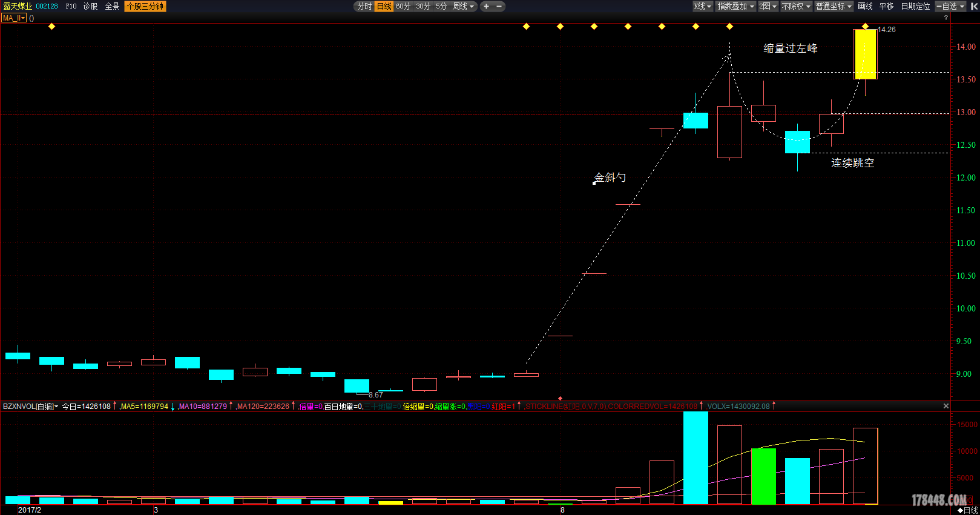Switch to 分时 intraday view

[x=364, y=6]
